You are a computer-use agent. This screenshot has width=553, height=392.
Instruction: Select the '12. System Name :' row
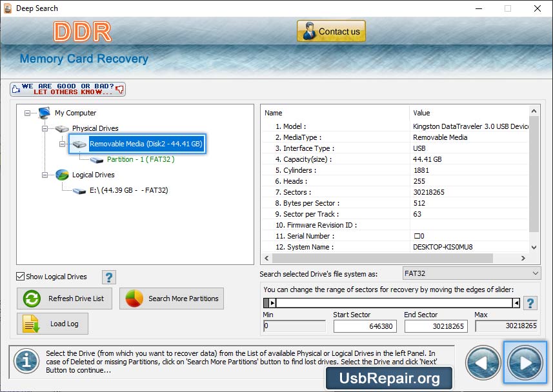[395, 247]
